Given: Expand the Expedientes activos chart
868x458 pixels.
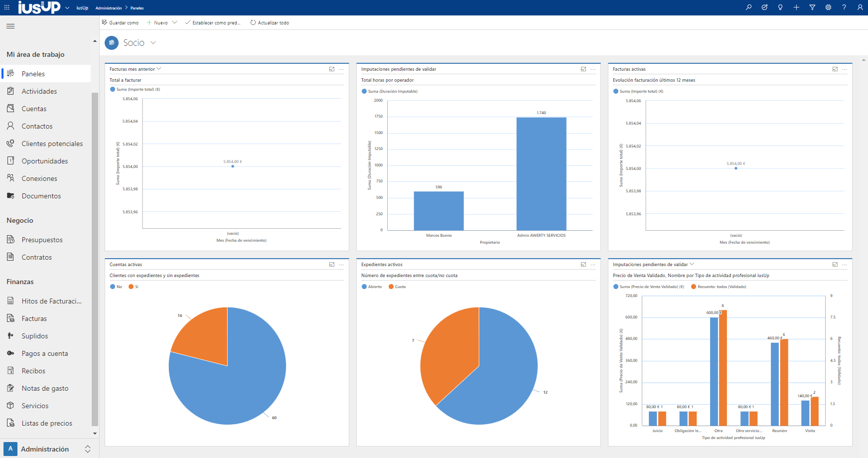Looking at the screenshot, I should pyautogui.click(x=583, y=265).
